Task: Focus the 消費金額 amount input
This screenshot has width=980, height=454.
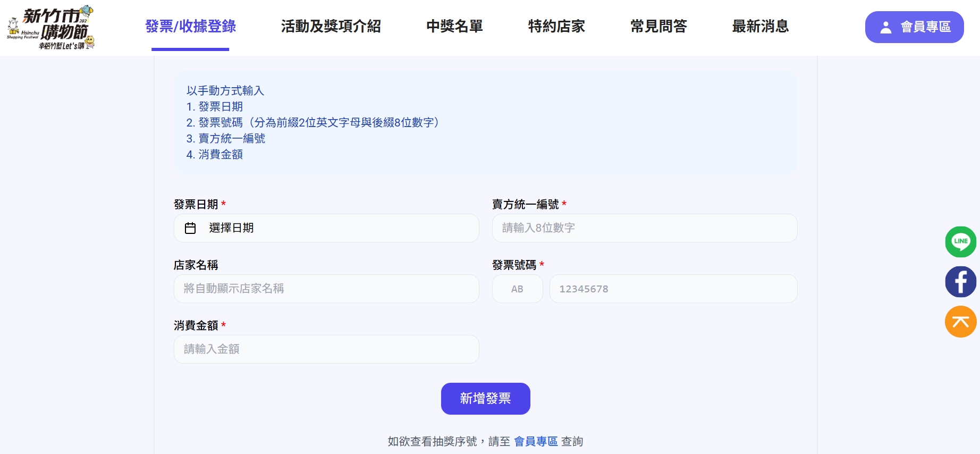Action: tap(326, 349)
